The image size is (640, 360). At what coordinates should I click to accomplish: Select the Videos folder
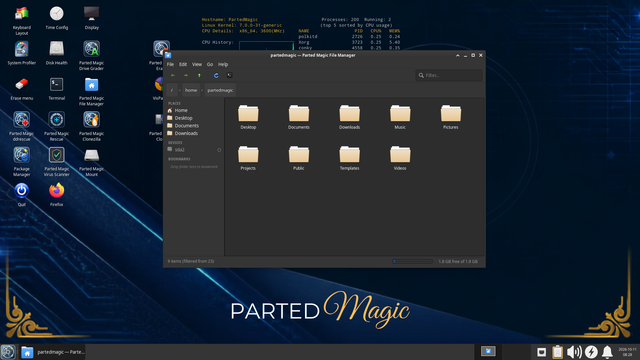[400, 158]
